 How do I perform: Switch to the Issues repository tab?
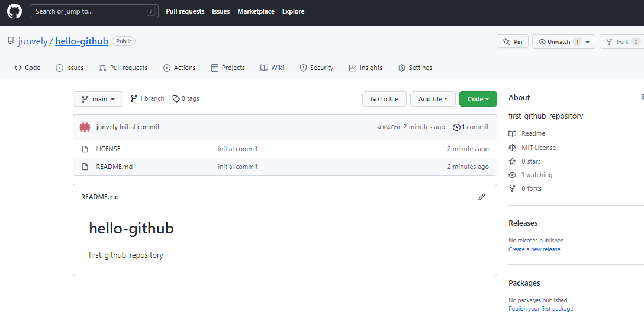pyautogui.click(x=70, y=68)
